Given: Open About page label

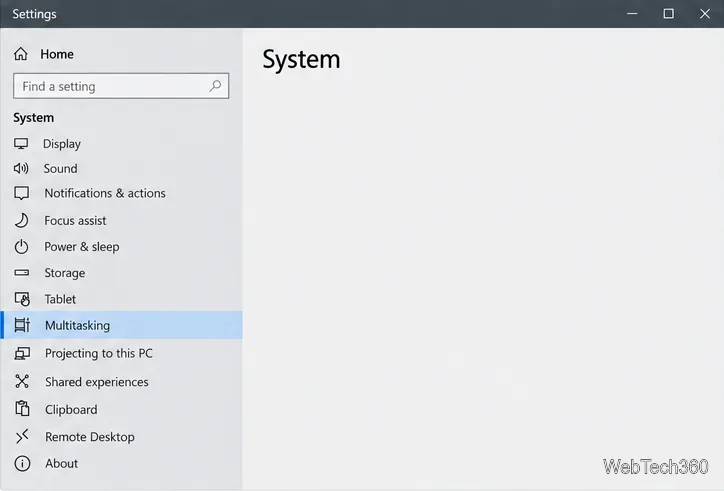Looking at the screenshot, I should 61,463.
